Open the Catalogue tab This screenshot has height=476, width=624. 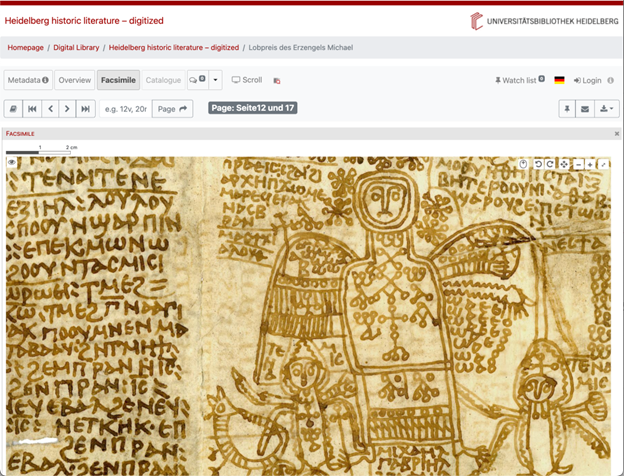[163, 80]
